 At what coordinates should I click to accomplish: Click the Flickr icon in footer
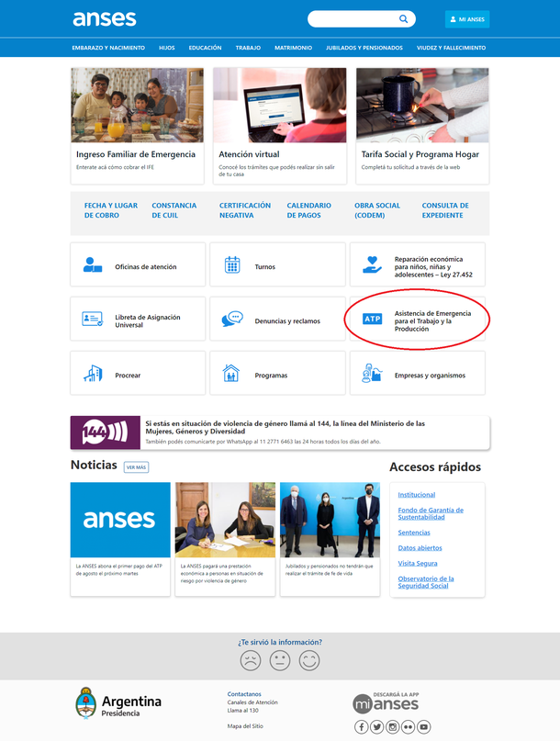point(408,726)
